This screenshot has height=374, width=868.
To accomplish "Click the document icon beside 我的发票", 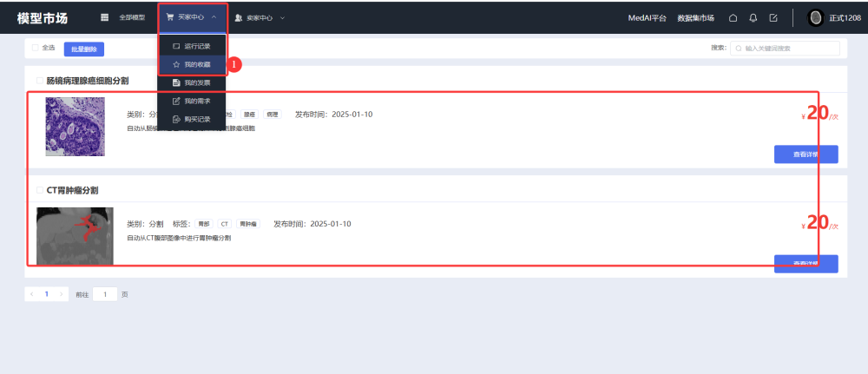I will [176, 83].
